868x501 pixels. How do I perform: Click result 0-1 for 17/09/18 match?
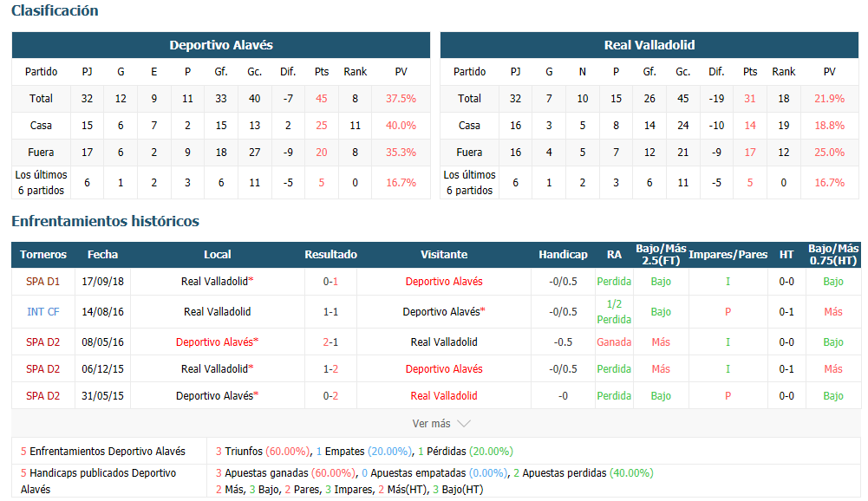[330, 281]
